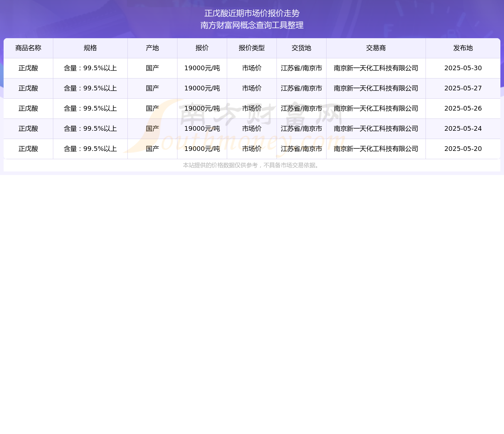Select the 报价 column header
Screen dimensions: 504x434
(202, 48)
